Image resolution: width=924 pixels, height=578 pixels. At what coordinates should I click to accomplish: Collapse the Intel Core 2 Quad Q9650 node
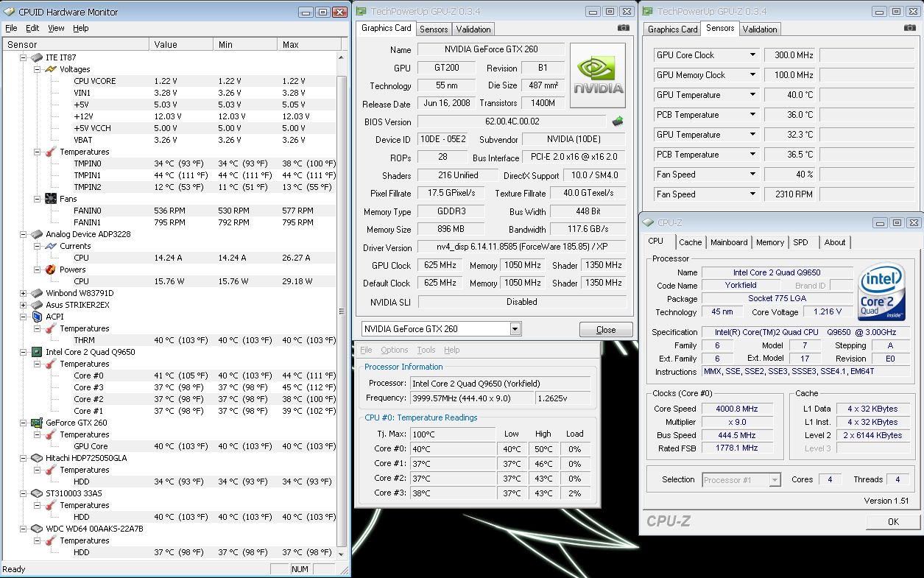23,352
